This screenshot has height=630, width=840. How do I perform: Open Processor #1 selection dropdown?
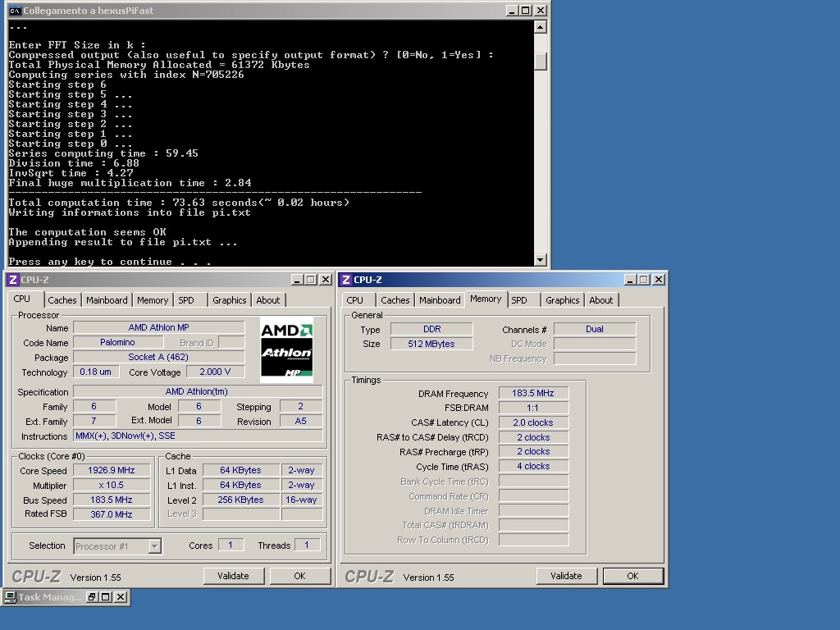pyautogui.click(x=154, y=546)
